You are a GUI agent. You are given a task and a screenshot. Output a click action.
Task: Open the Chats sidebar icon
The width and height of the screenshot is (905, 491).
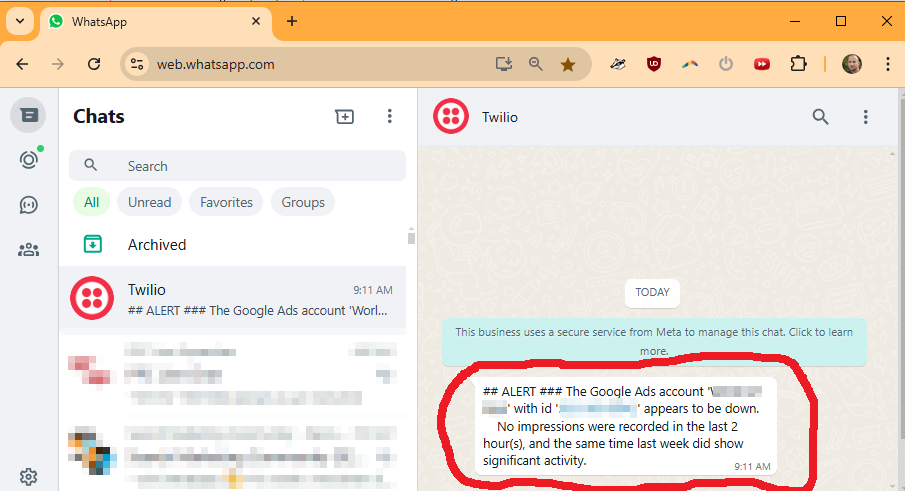pos(28,115)
